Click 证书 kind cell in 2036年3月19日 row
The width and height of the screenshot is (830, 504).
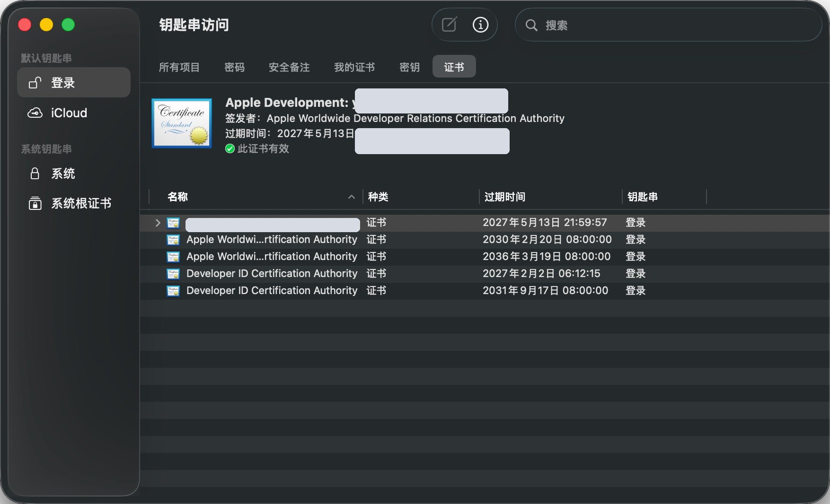[377, 257]
